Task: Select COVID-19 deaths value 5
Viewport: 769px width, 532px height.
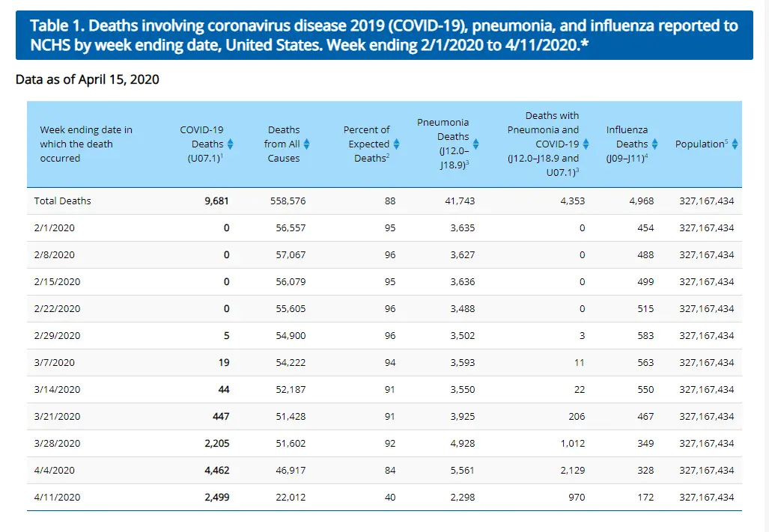Action: click(226, 335)
